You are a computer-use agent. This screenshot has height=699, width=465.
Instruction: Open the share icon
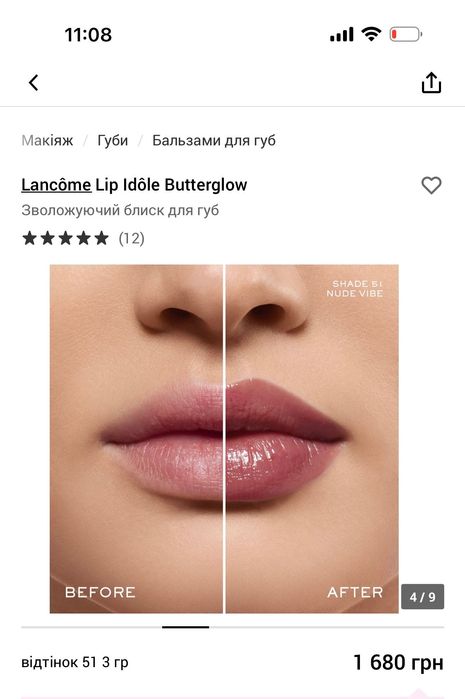click(x=431, y=82)
